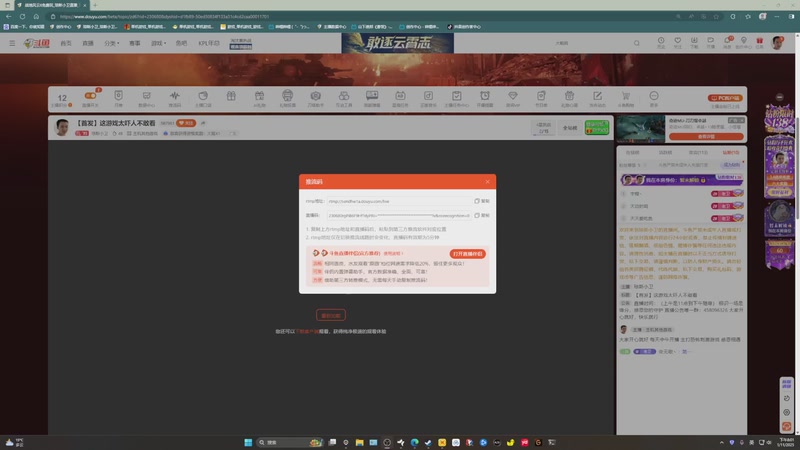Click the orange PC客户端 button

point(725,98)
